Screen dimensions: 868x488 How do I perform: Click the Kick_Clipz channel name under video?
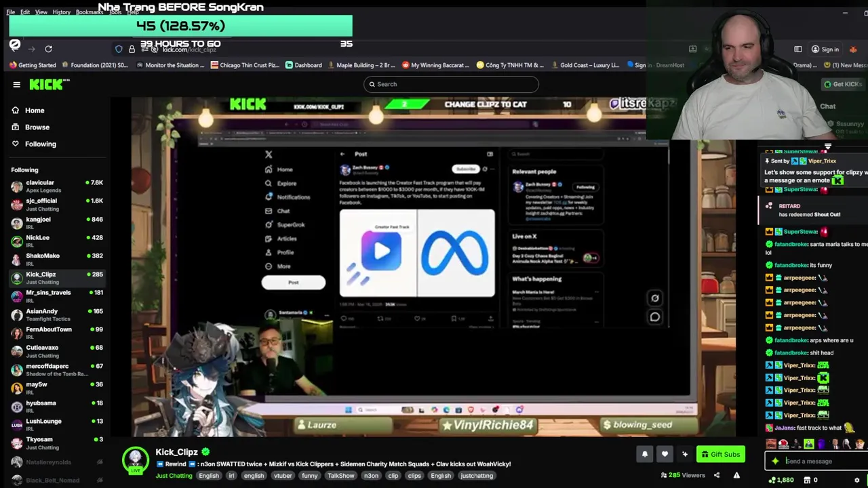click(x=176, y=452)
